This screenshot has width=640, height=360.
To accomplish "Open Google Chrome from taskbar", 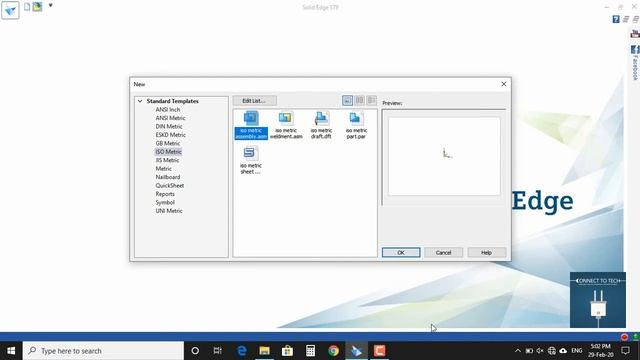I will click(x=333, y=351).
